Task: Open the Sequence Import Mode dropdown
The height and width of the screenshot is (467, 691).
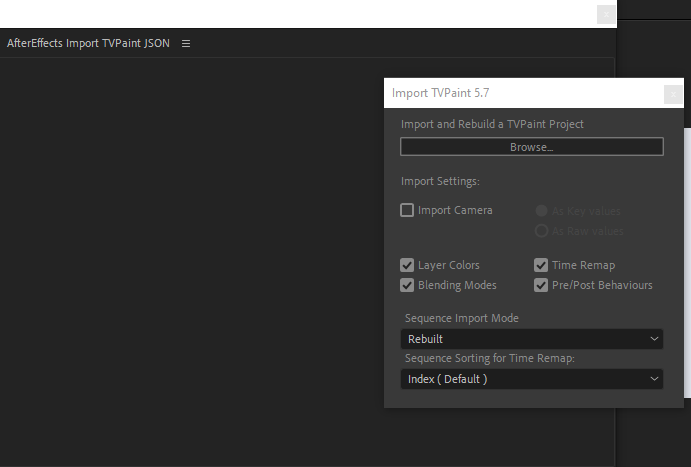Action: (x=531, y=339)
